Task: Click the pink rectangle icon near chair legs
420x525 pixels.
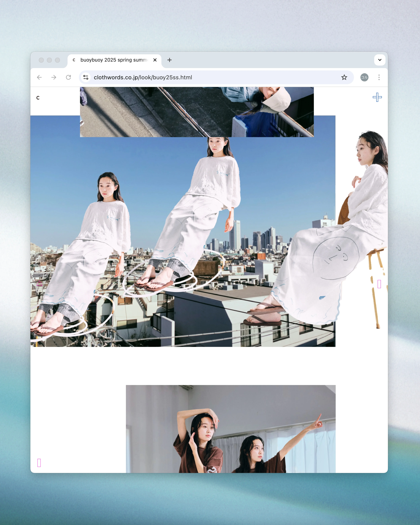Action: pyautogui.click(x=379, y=284)
